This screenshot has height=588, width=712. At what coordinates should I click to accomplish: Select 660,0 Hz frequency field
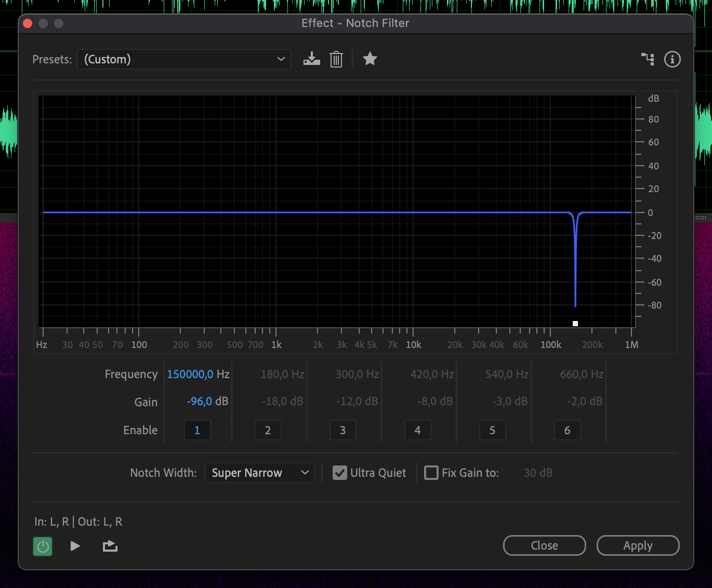[x=582, y=374]
